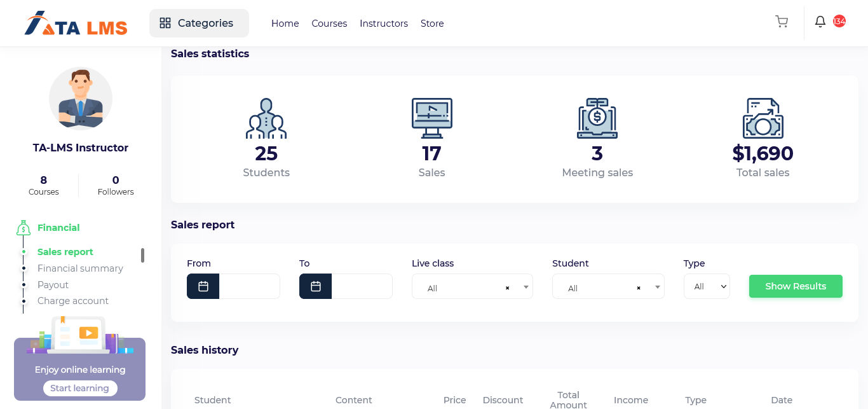Click the Start learning button
This screenshot has height=409, width=868.
click(79, 388)
